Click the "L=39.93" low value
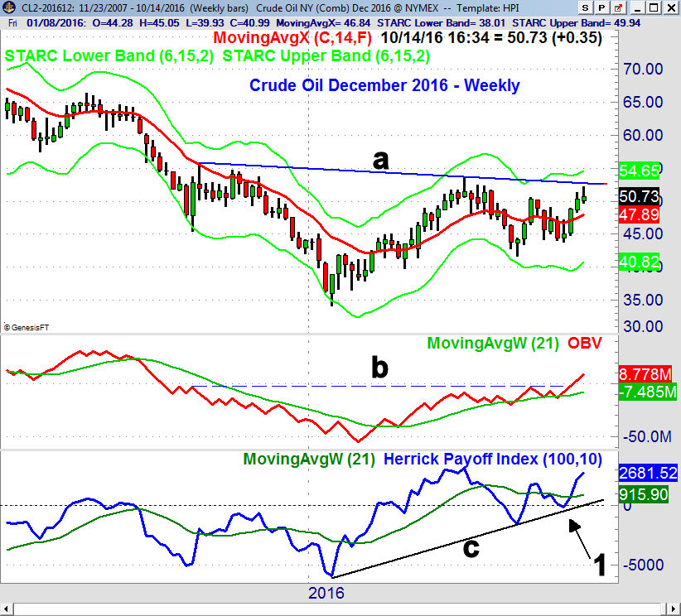Image resolution: width=681 pixels, height=616 pixels. (205, 23)
